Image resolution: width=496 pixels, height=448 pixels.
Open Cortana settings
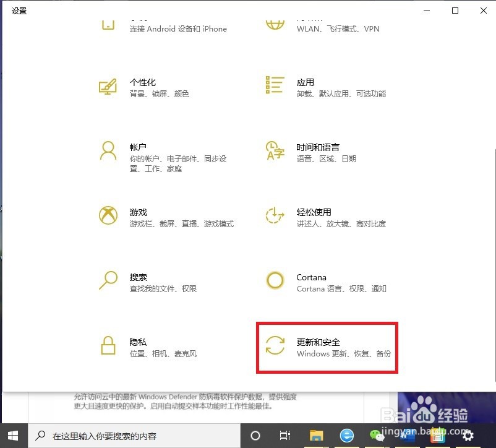pyautogui.click(x=328, y=282)
